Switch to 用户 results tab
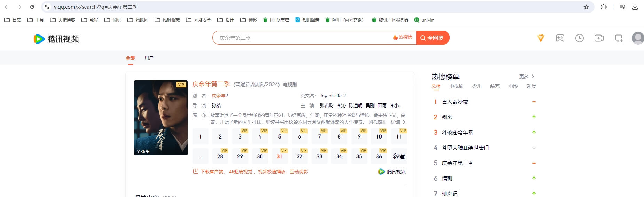The width and height of the screenshot is (644, 197). click(149, 58)
